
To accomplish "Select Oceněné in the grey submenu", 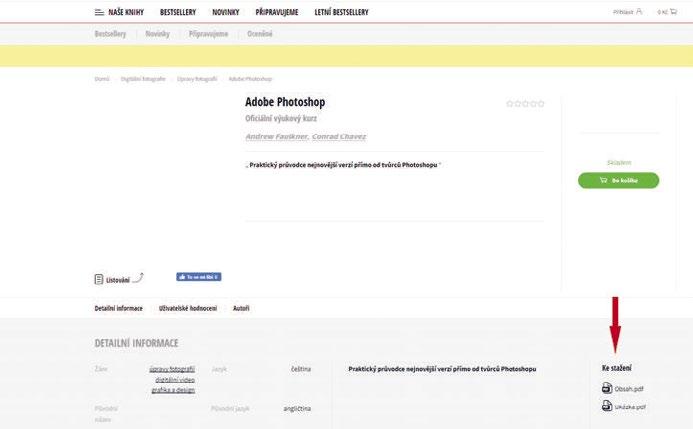I will point(259,34).
